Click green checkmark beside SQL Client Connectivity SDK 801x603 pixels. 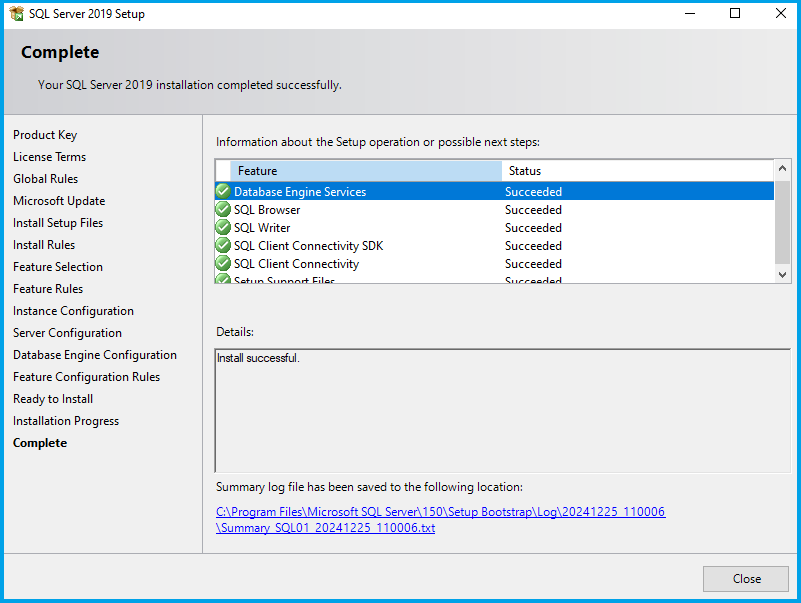[223, 246]
